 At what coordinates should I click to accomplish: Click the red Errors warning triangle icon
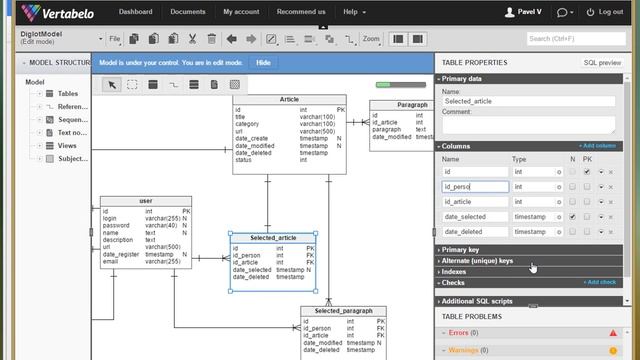(613, 333)
